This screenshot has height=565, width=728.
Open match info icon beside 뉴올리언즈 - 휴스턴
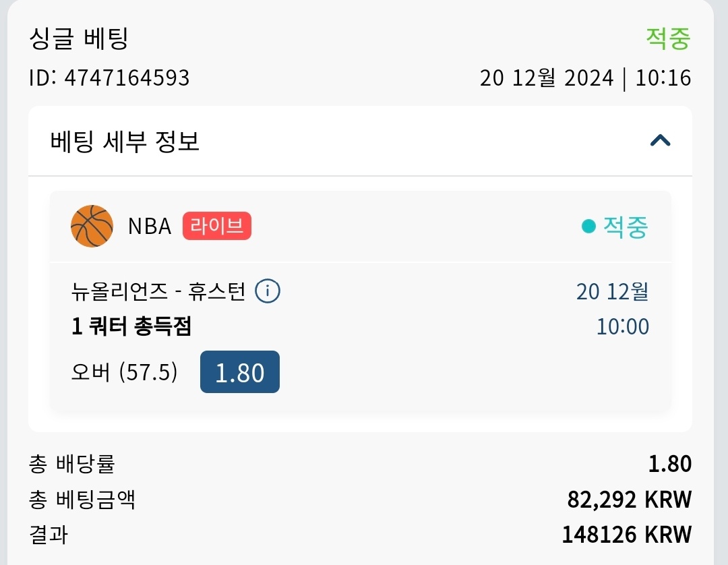[x=268, y=292]
